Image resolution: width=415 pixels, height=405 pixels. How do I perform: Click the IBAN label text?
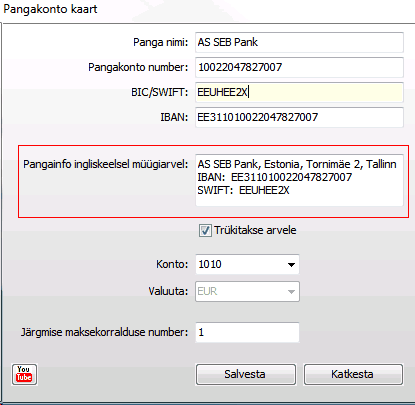(x=174, y=117)
